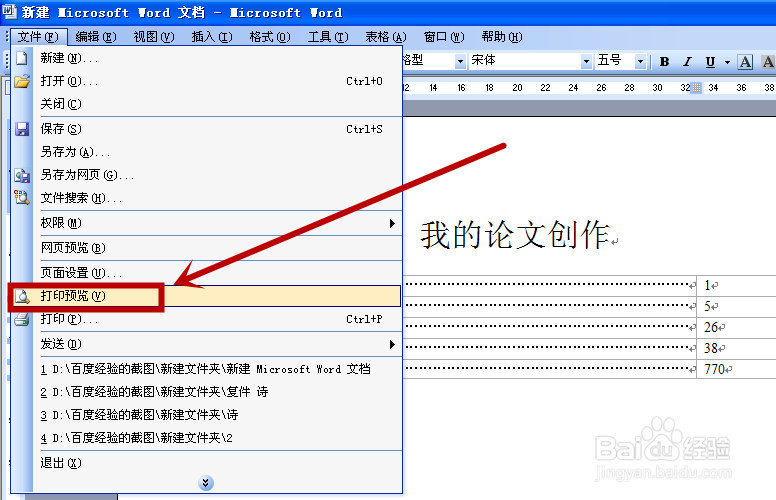Choose 另存为 from the File menu
The height and width of the screenshot is (500, 776).
click(x=206, y=152)
